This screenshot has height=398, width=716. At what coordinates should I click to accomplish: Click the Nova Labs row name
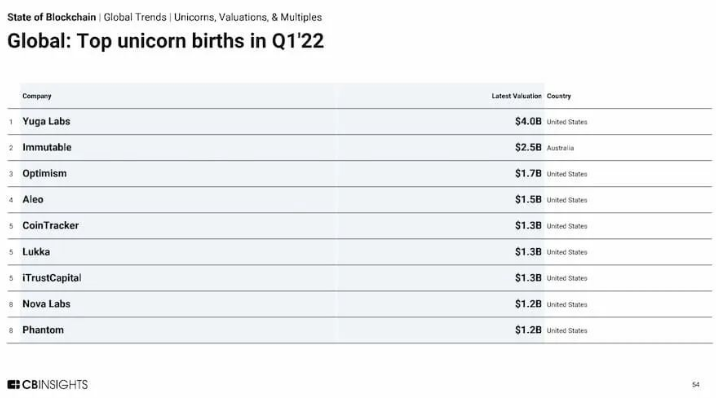click(x=46, y=304)
